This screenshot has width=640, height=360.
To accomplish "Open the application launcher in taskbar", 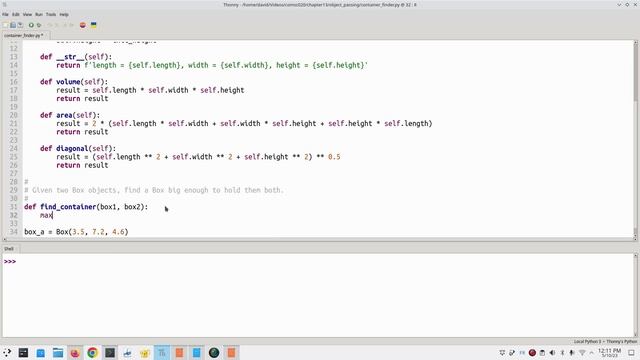I will (x=7, y=353).
